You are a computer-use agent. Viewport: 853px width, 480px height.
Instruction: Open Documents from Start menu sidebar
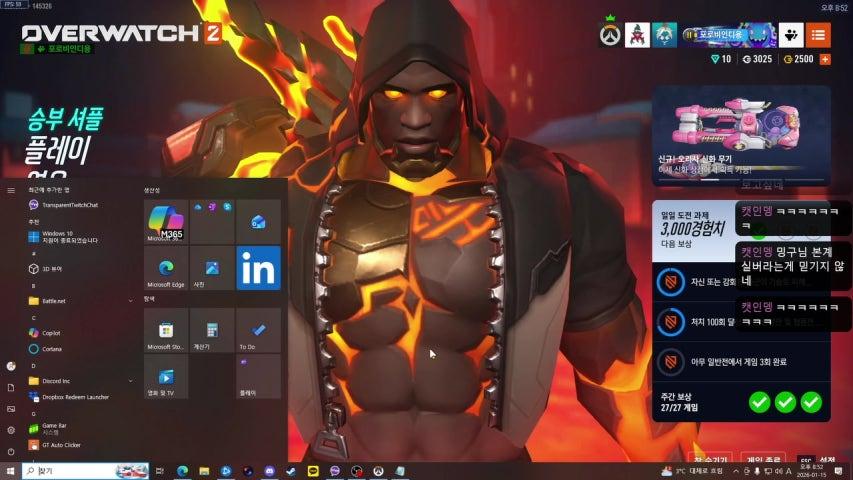[11, 387]
